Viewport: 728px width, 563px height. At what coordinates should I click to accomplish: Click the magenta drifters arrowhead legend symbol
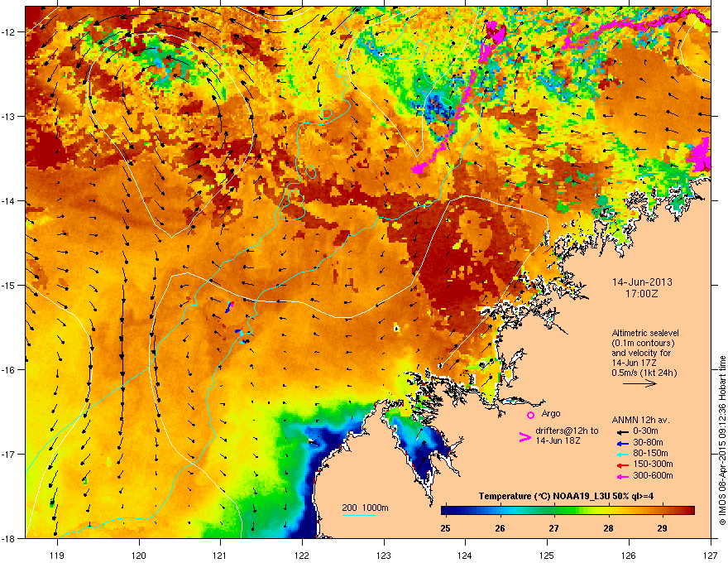[524, 436]
